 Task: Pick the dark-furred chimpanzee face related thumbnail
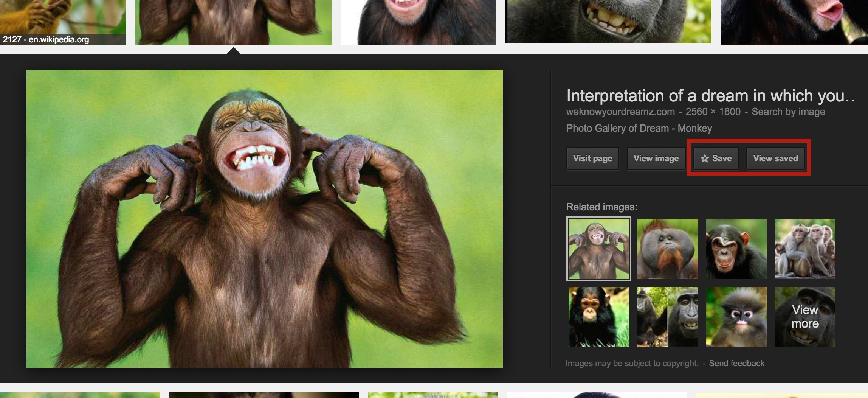tap(736, 249)
